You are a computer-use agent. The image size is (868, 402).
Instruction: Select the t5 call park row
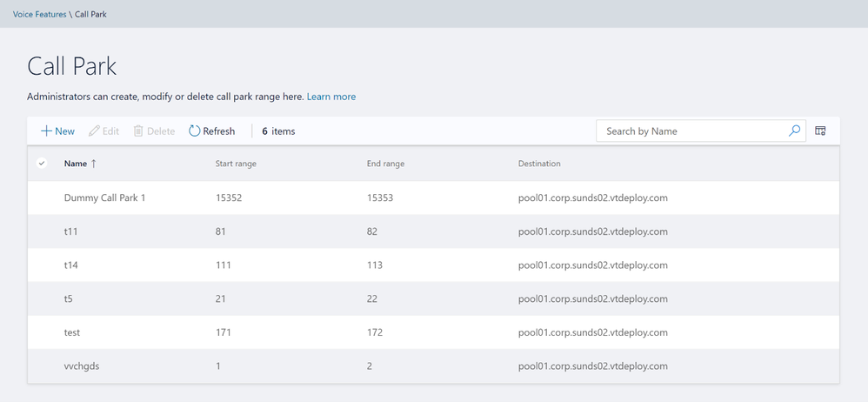point(69,298)
